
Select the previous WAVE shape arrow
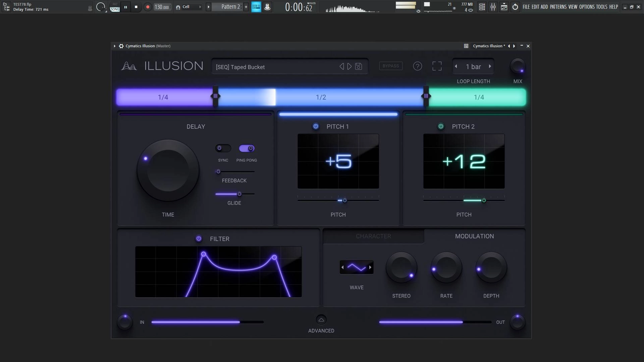coord(342,267)
